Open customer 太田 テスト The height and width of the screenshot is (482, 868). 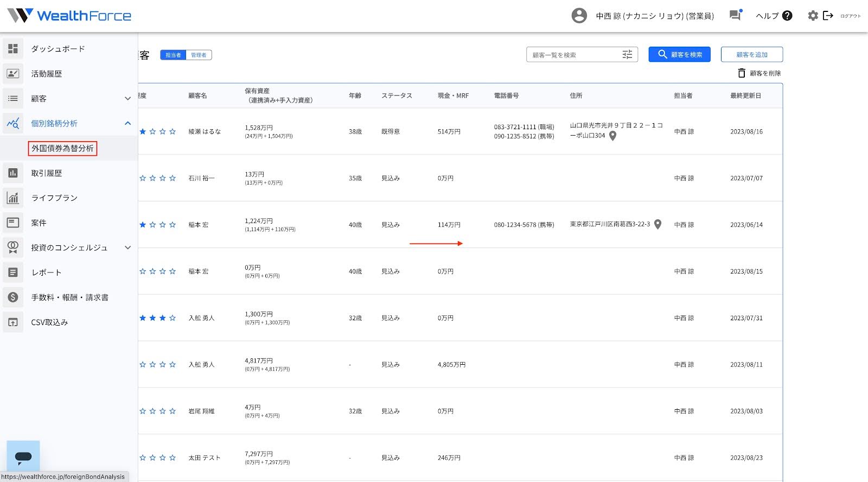click(x=205, y=458)
